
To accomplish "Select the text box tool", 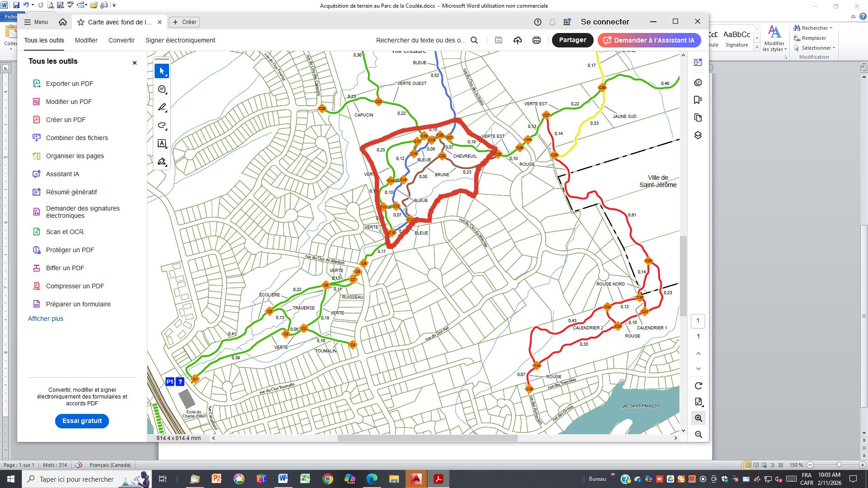I will [162, 144].
